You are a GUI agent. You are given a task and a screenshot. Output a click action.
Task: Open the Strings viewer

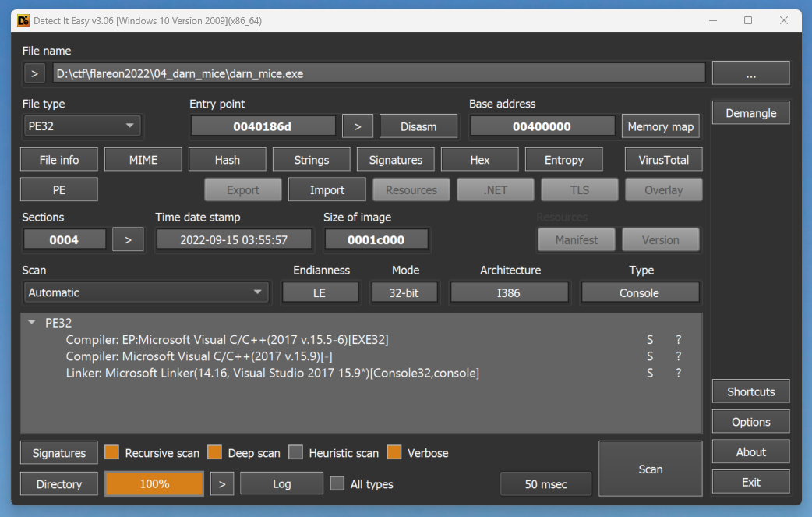tap(312, 159)
